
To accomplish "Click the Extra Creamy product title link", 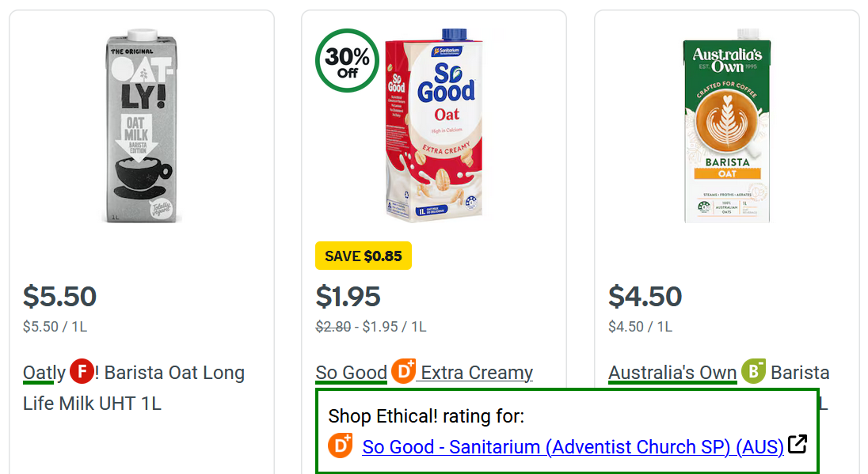I will [477, 373].
